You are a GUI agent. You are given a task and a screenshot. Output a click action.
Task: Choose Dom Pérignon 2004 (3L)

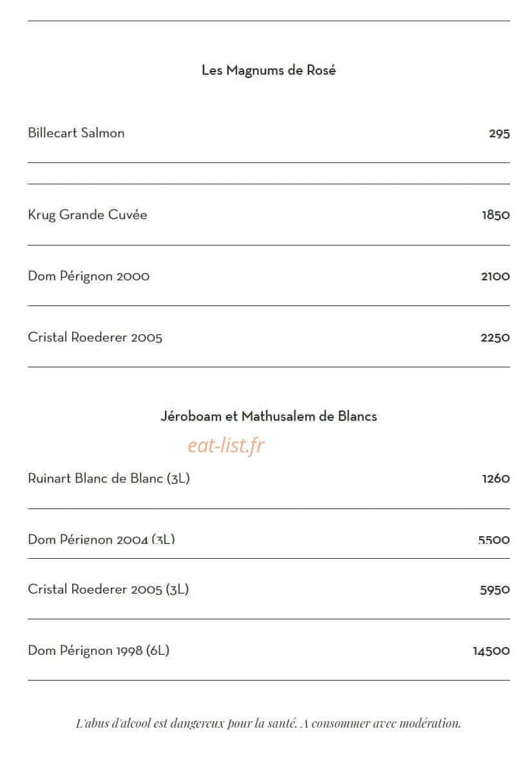pos(101,539)
